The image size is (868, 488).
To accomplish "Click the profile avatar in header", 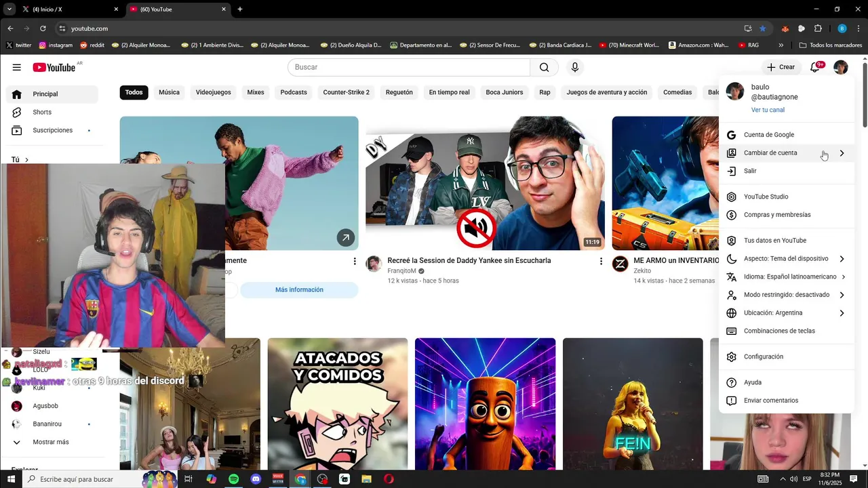I will [841, 67].
